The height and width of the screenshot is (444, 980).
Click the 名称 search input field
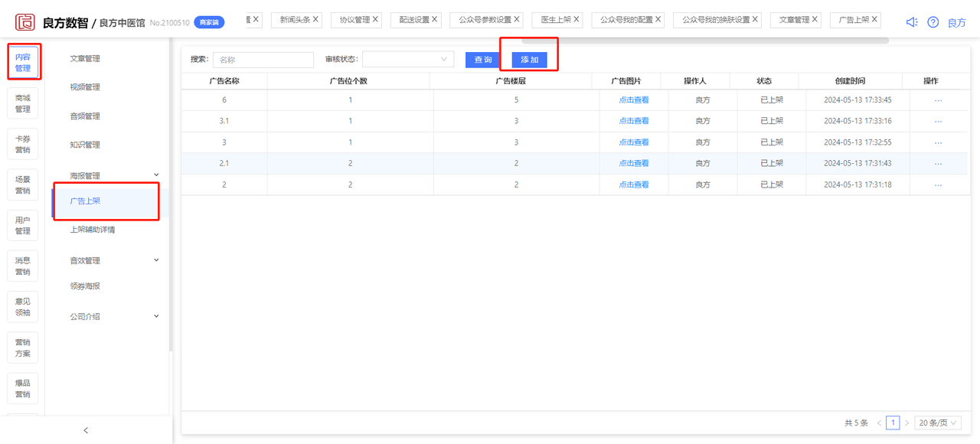click(263, 59)
